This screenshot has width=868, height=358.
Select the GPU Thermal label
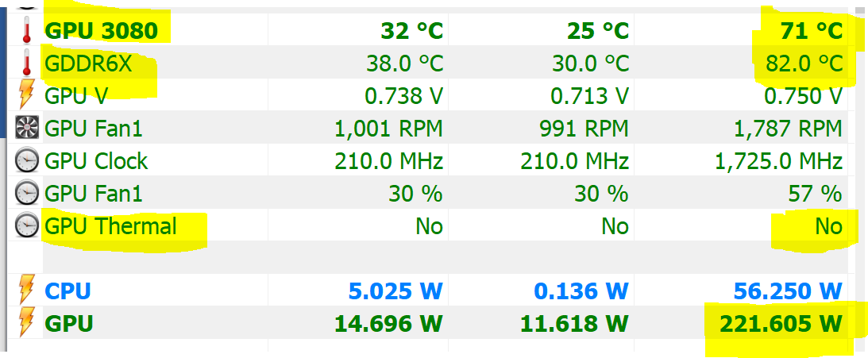110,226
